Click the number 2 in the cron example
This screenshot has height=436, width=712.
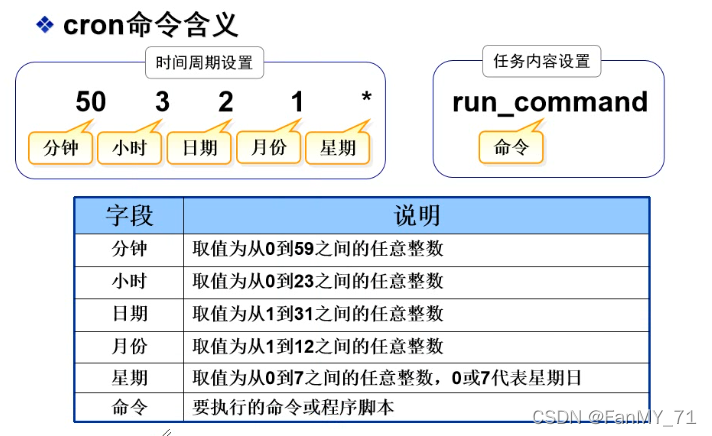(x=226, y=101)
